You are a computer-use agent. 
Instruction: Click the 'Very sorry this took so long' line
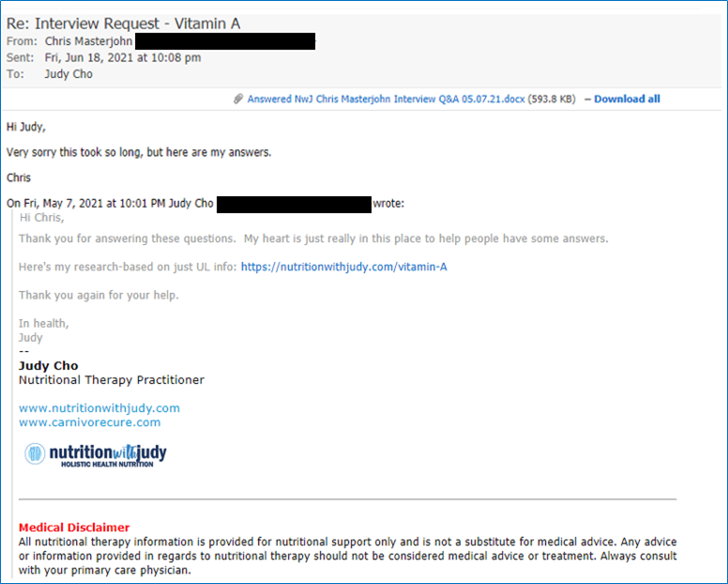click(x=139, y=152)
